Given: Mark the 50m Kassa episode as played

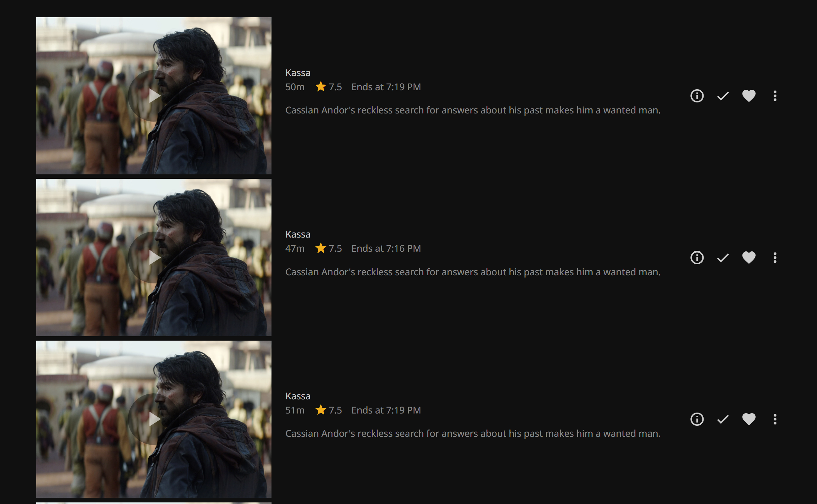Looking at the screenshot, I should [723, 96].
